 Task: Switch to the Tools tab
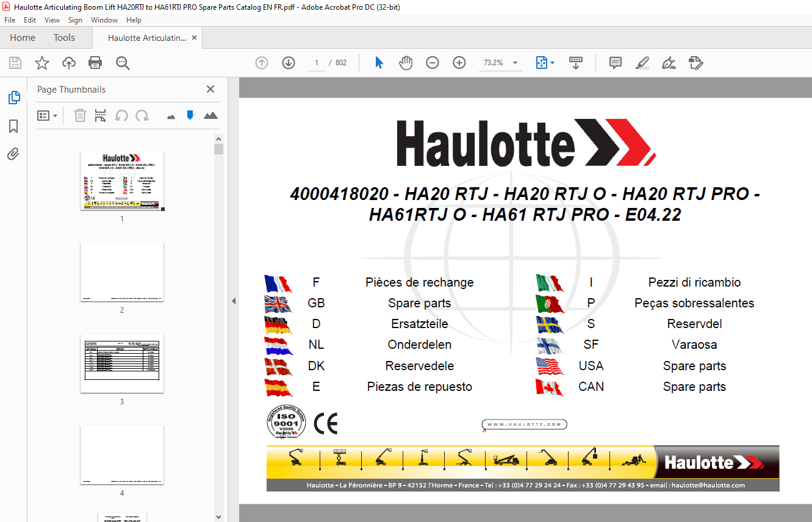pyautogui.click(x=64, y=38)
